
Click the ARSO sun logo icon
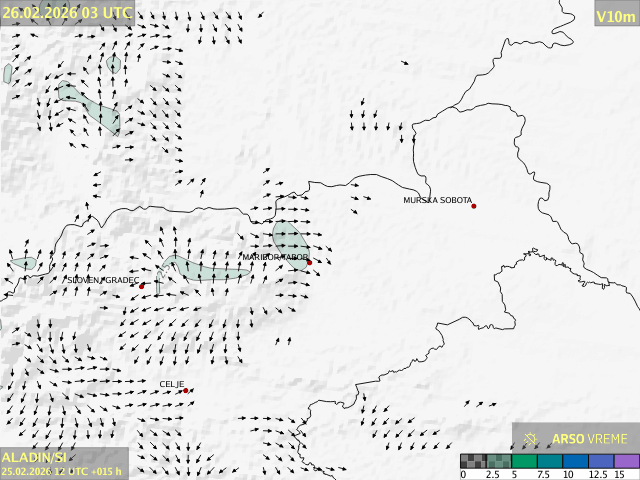(x=532, y=438)
